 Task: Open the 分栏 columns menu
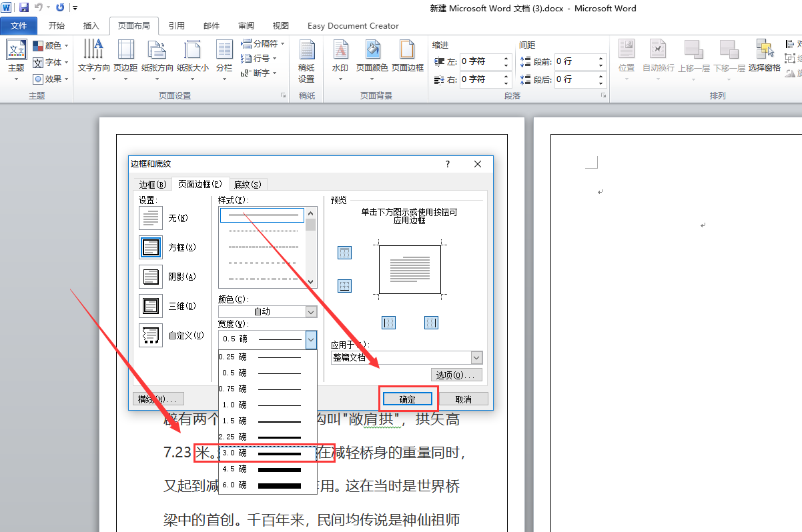[x=224, y=60]
